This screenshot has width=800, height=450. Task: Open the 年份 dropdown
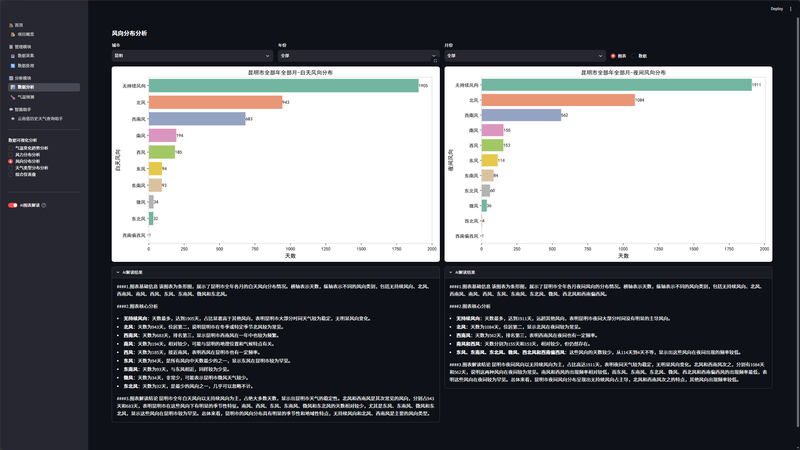point(358,56)
